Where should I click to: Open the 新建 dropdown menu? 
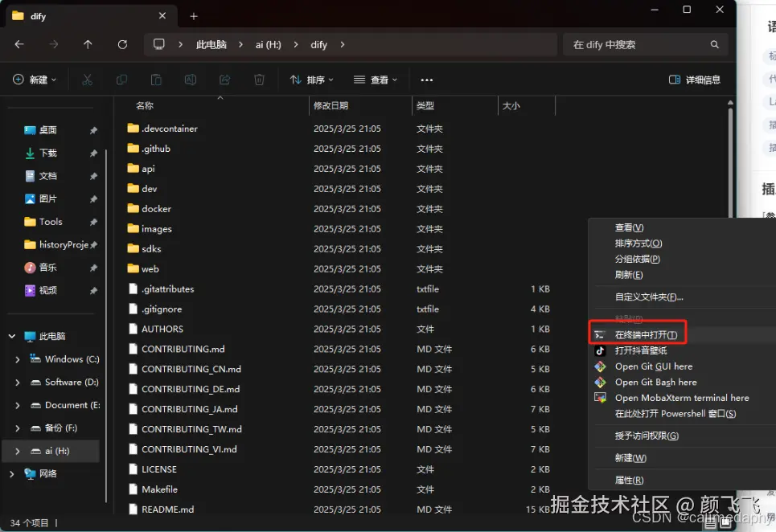click(x=34, y=80)
